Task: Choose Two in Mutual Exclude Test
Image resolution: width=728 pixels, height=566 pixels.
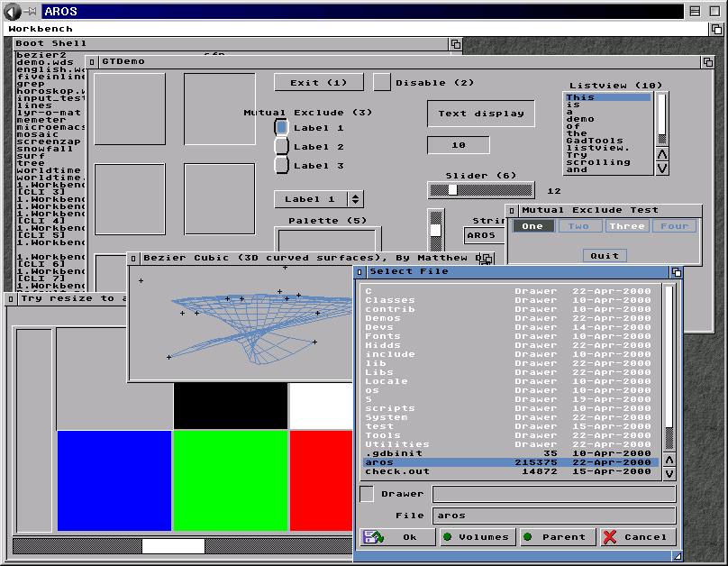Action: (x=579, y=226)
